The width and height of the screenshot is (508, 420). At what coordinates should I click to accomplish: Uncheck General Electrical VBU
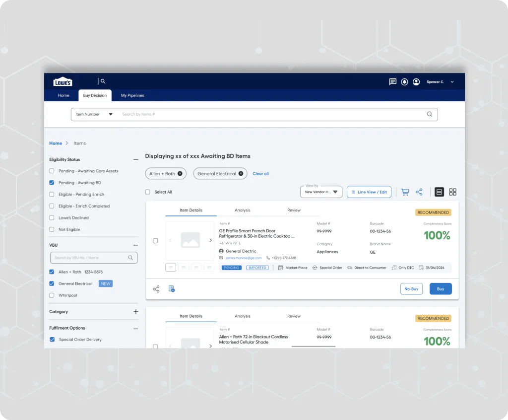pos(52,283)
